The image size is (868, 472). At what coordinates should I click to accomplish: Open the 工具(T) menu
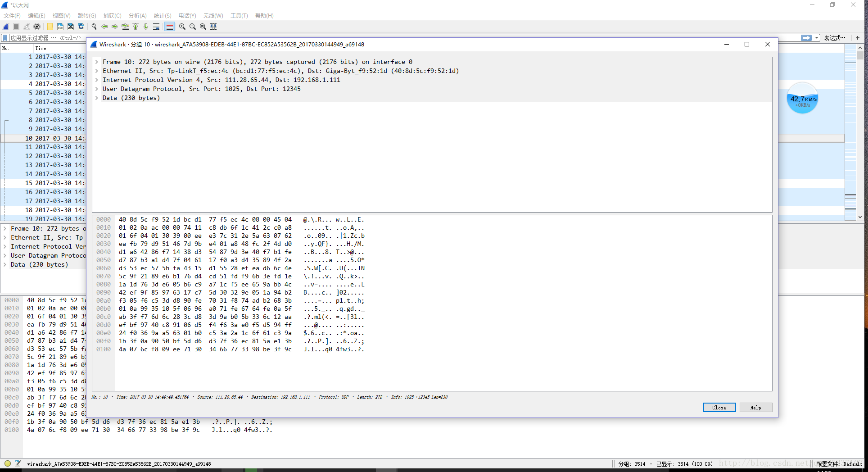[x=239, y=15]
